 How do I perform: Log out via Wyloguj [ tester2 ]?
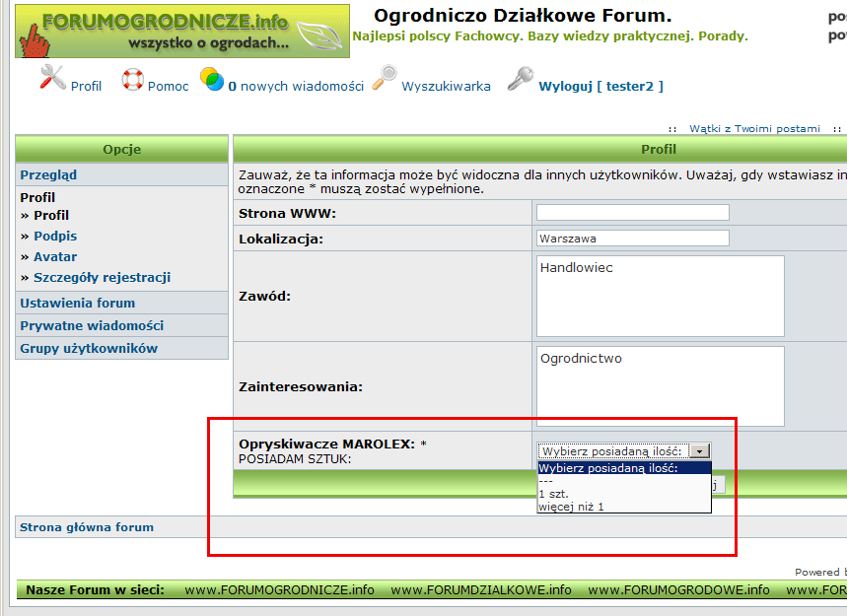pos(601,87)
